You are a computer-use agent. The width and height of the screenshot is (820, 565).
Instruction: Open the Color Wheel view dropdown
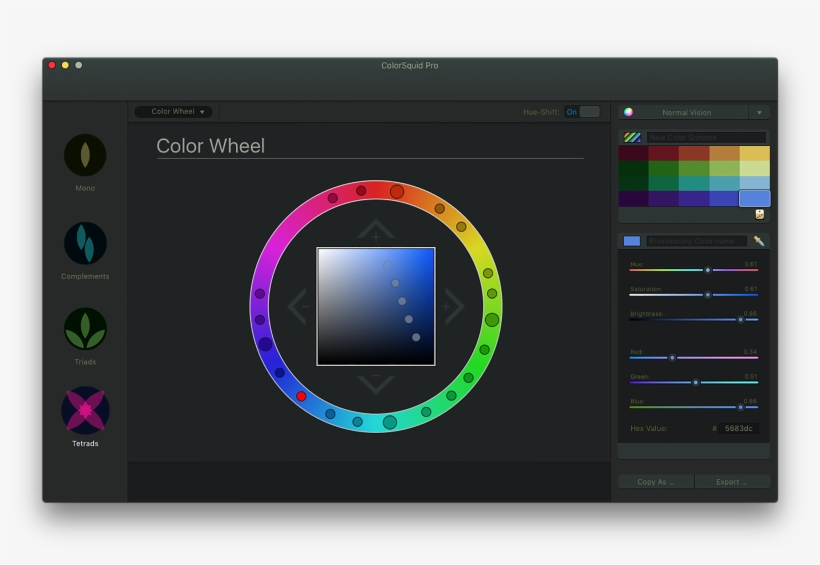(x=173, y=111)
